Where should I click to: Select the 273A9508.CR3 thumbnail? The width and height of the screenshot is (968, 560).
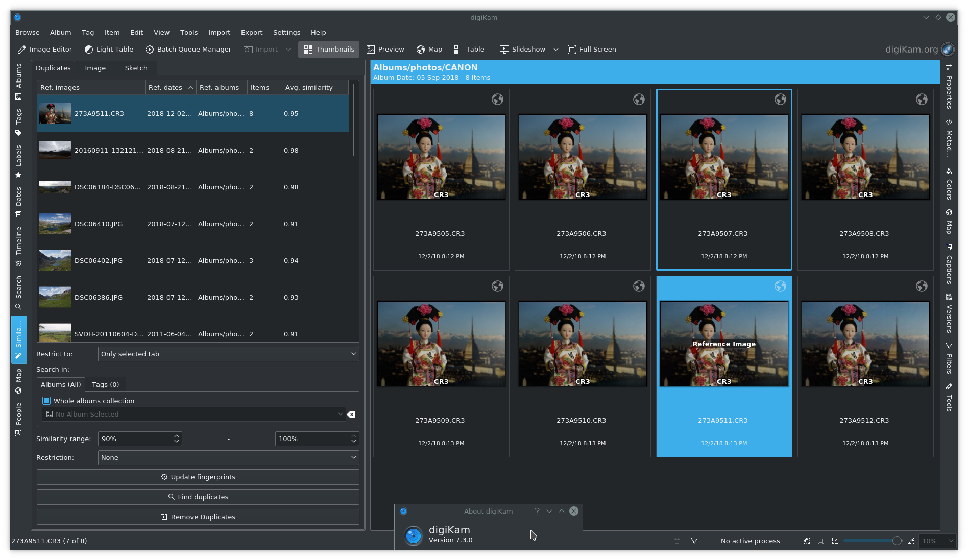865,157
